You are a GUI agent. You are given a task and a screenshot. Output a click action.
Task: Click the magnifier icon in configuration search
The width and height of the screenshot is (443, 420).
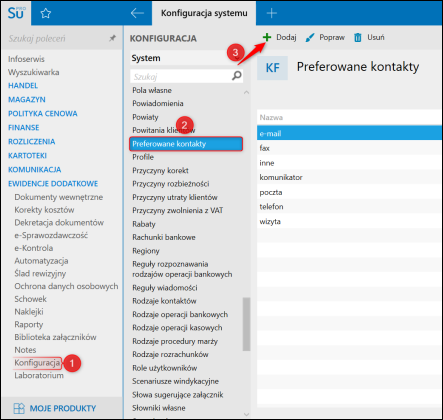236,76
